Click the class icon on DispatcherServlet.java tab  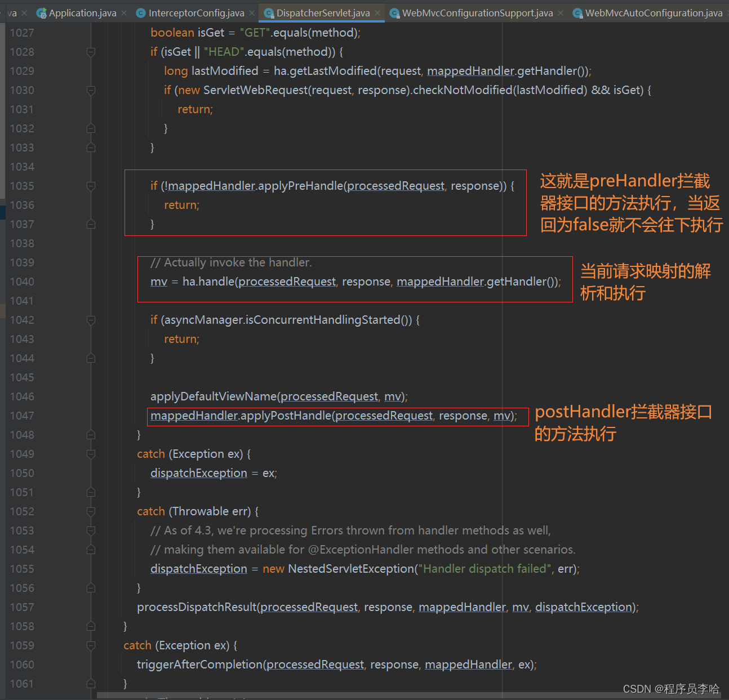tap(269, 12)
